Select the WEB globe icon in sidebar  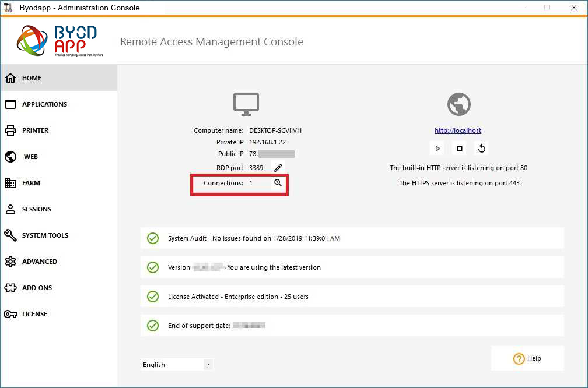coord(10,157)
